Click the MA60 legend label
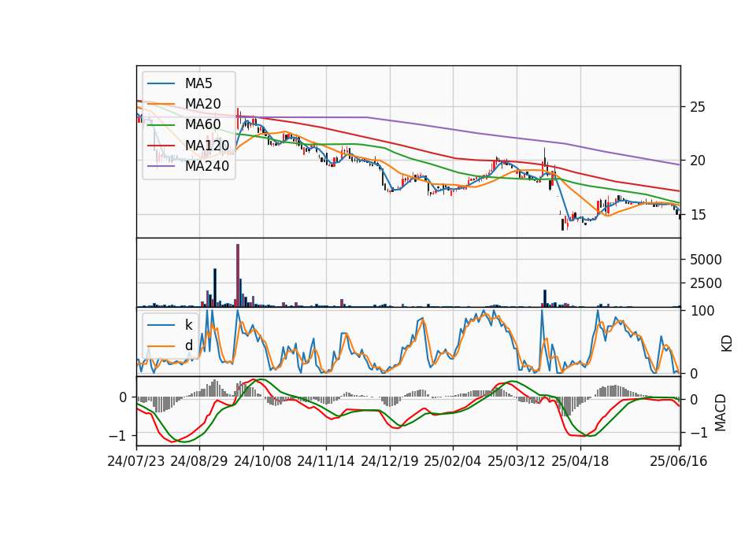Image resolution: width=756 pixels, height=543 pixels. pyautogui.click(x=202, y=124)
